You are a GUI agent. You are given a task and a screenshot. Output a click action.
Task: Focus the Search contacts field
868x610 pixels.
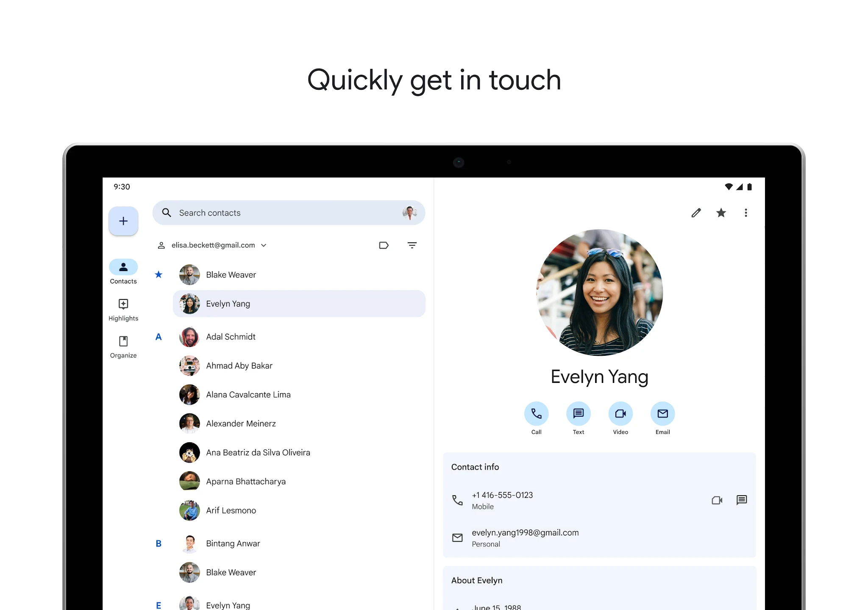coord(289,213)
